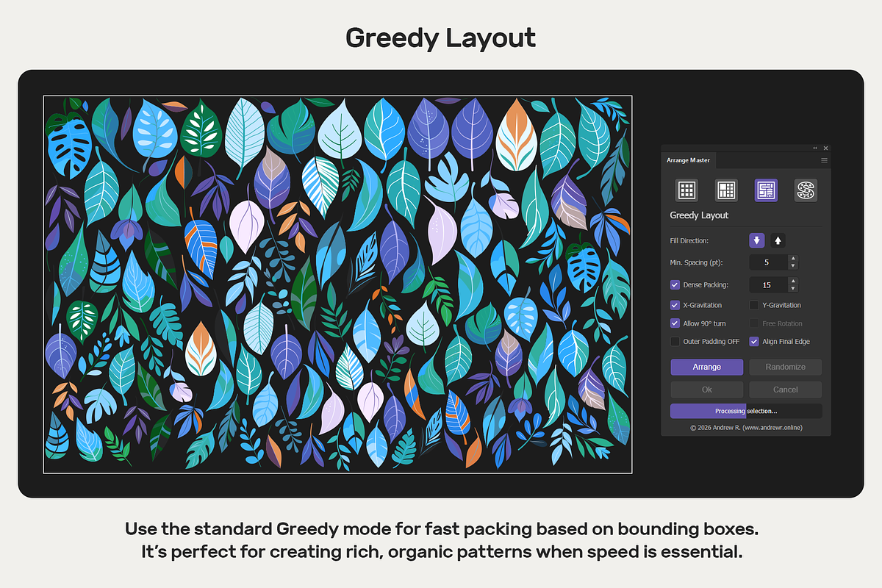This screenshot has height=588, width=882.
Task: Close the Arrange Master panel
Action: point(825,148)
